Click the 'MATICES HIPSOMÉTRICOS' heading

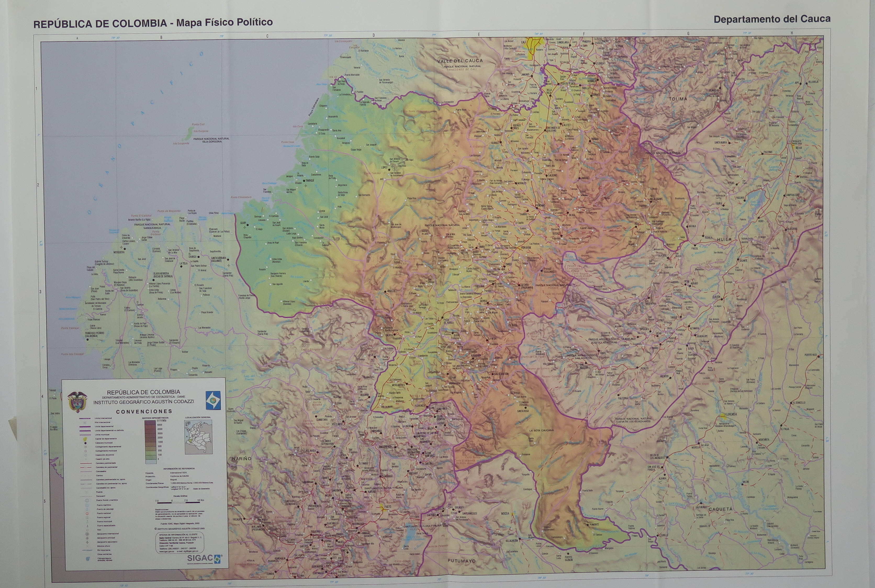click(155, 418)
